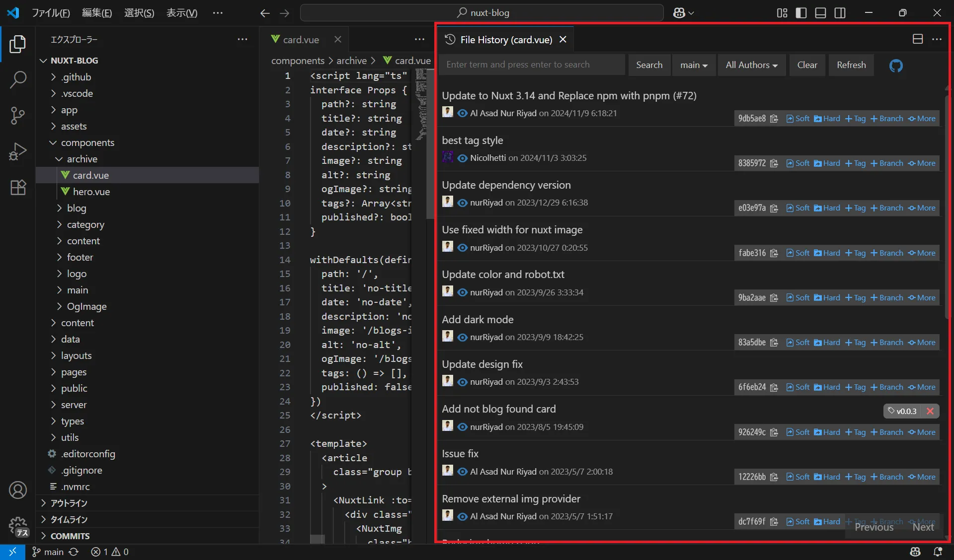Image resolution: width=954 pixels, height=560 pixels.
Task: Synchronize changes icon next to main
Action: click(74, 552)
